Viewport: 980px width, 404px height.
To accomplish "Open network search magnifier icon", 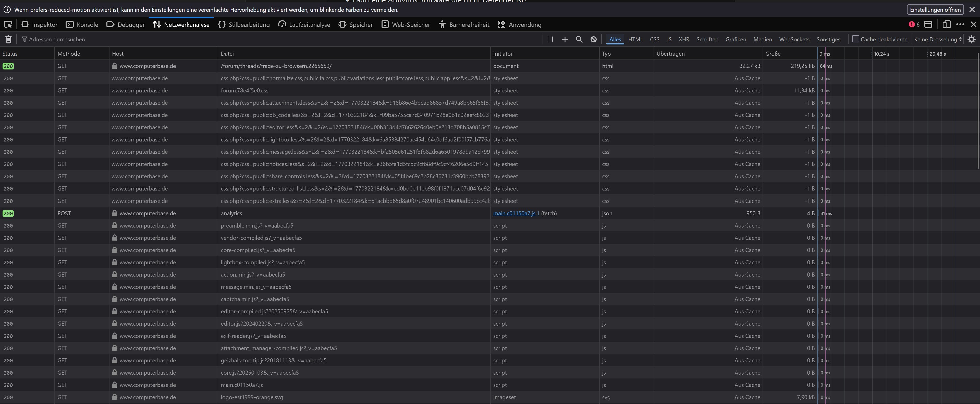I will 579,39.
